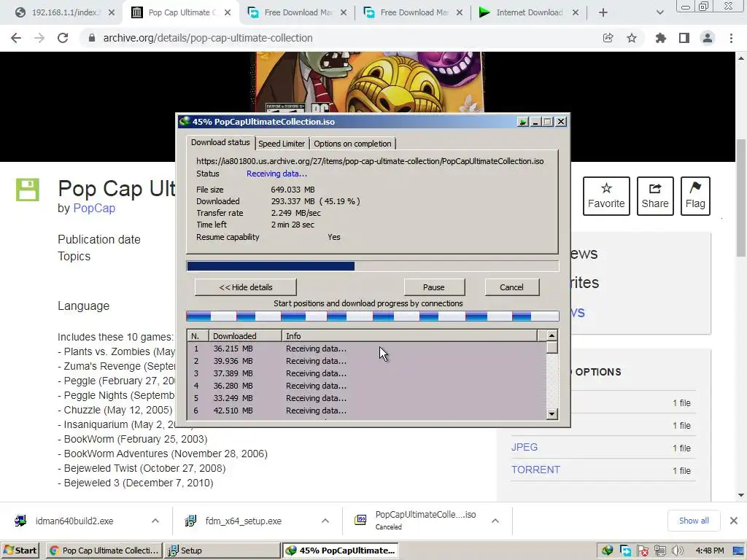Open the Chrome profile avatar

pos(708,38)
